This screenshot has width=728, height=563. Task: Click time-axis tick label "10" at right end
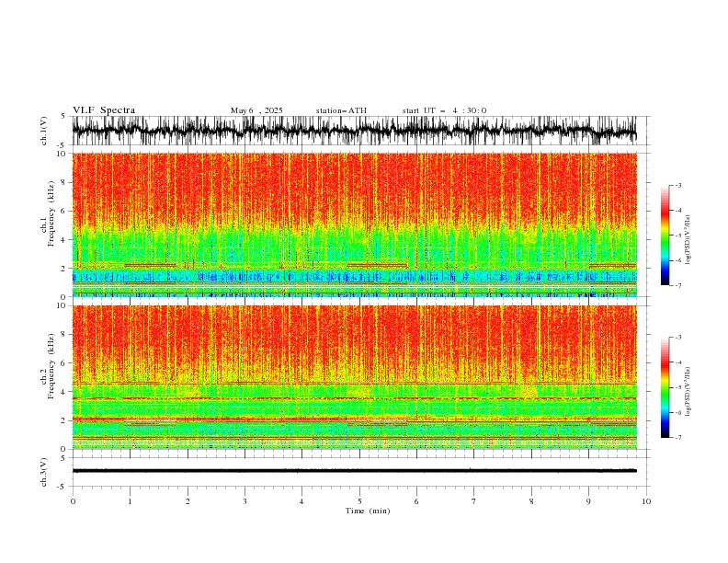tap(646, 501)
